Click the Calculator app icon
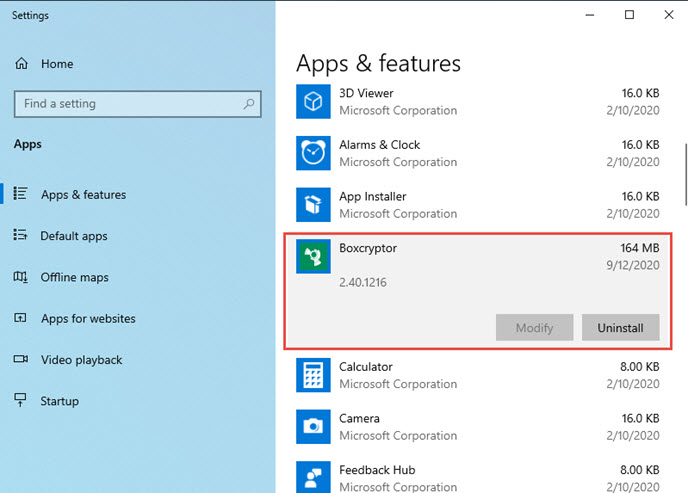The image size is (688, 493). pyautogui.click(x=313, y=375)
